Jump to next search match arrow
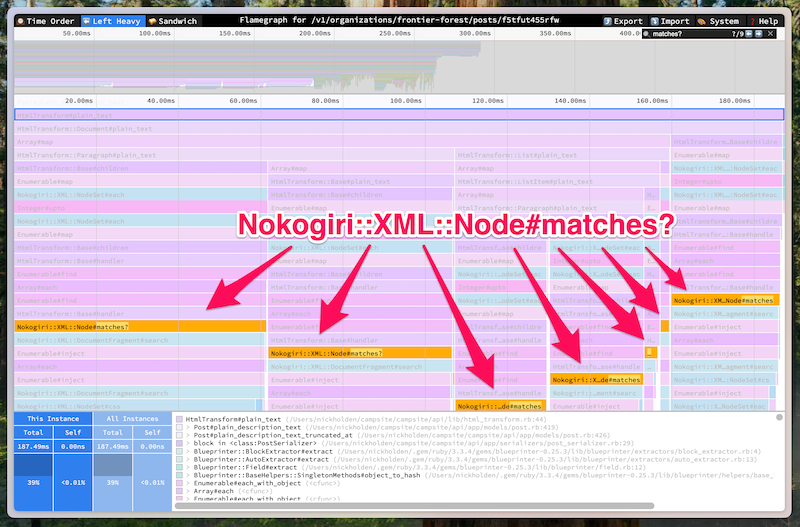The image size is (800, 527). point(759,34)
